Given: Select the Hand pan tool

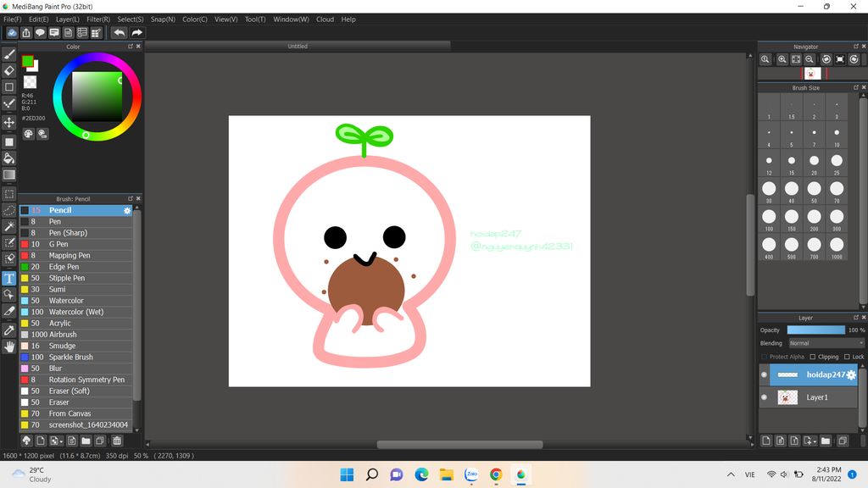Looking at the screenshot, I should click(9, 347).
